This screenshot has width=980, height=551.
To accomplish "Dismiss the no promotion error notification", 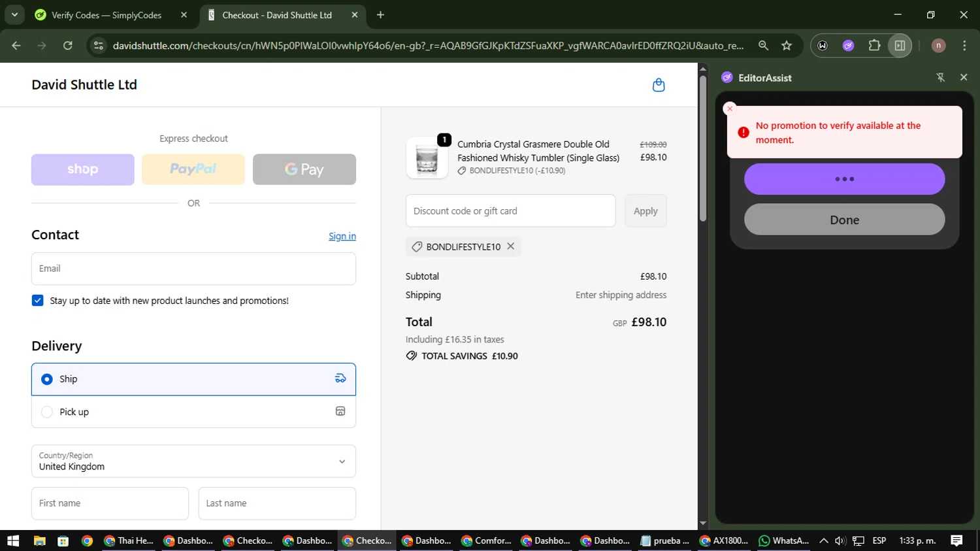I will 730,109.
